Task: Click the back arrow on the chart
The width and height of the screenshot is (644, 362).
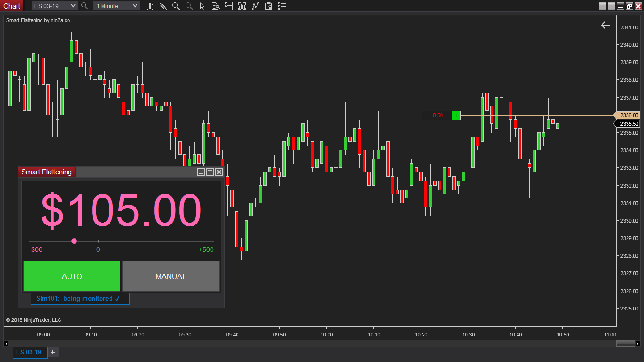Action: pyautogui.click(x=605, y=25)
